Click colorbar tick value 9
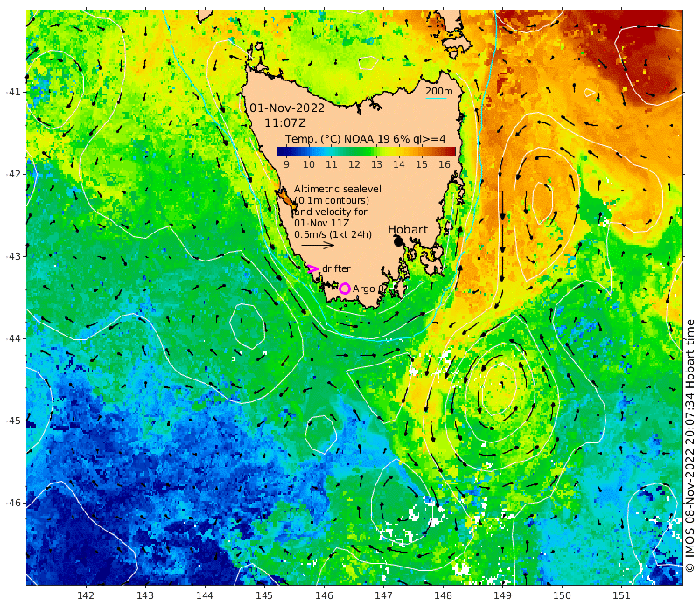 tap(286, 164)
